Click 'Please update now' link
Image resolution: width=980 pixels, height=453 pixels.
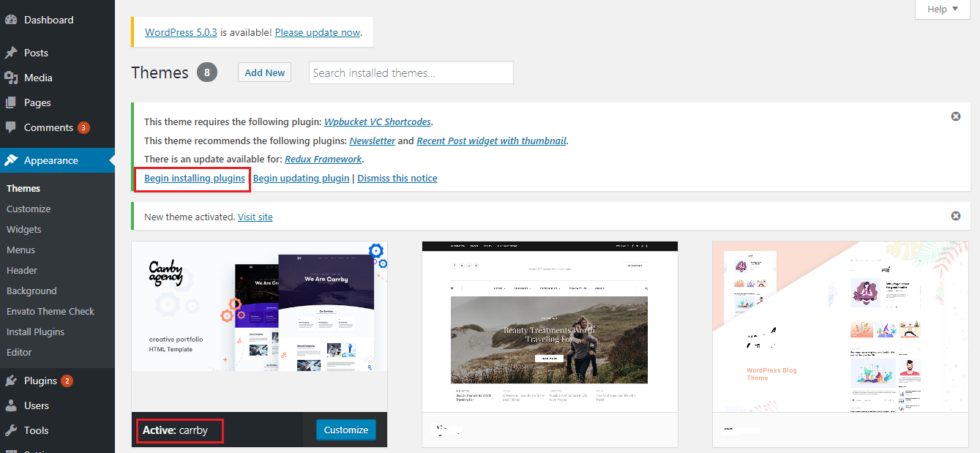tap(318, 32)
